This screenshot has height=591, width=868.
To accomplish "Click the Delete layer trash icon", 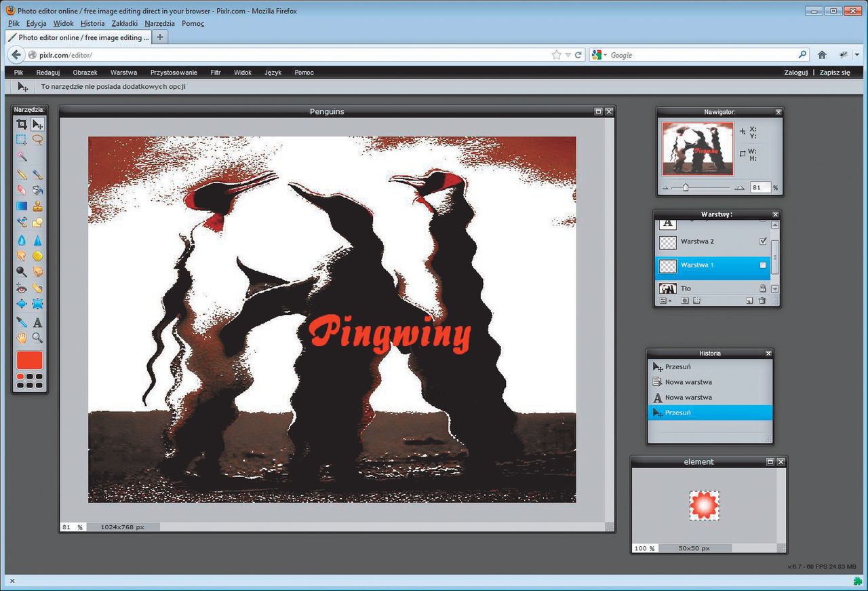I will (x=762, y=301).
